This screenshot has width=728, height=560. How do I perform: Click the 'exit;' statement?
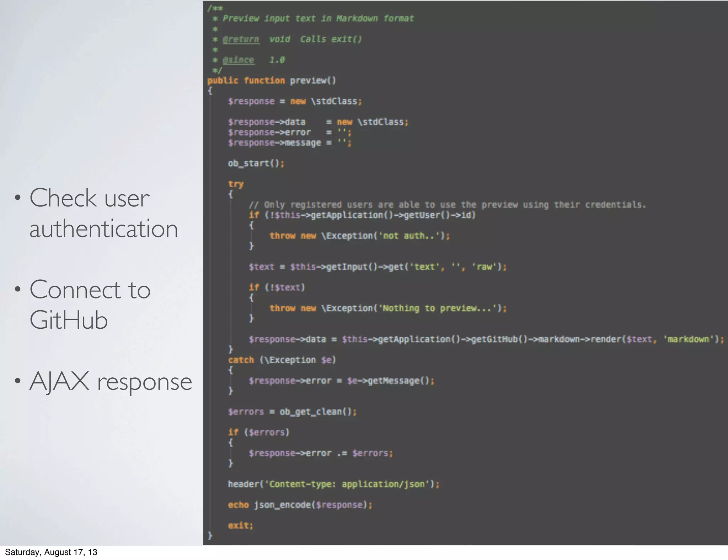point(240,526)
